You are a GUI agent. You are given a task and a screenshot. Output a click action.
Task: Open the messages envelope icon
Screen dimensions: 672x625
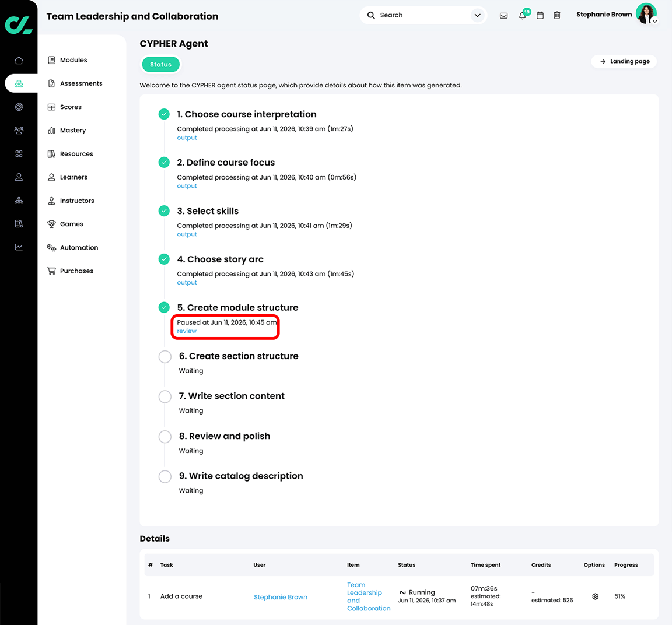coord(503,15)
